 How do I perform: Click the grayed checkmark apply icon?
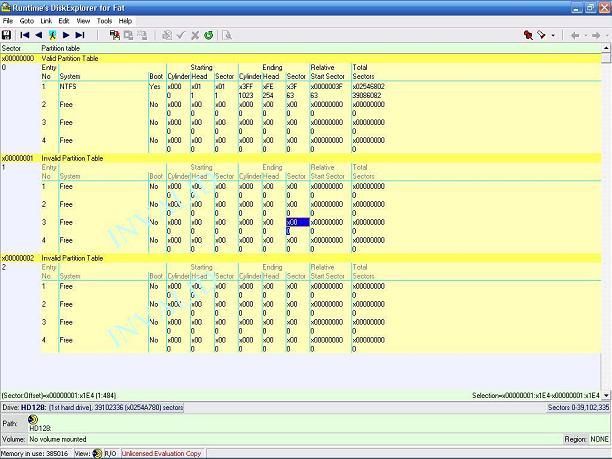coord(181,35)
